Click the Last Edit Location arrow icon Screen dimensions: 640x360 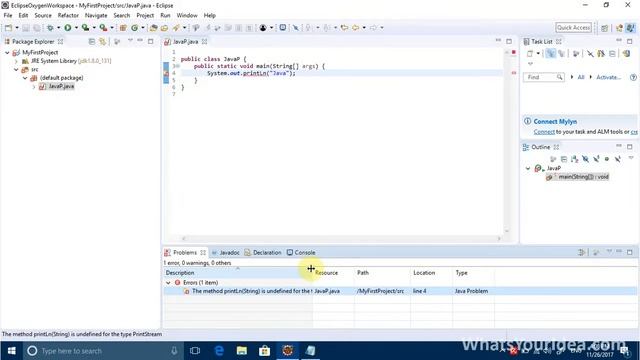tap(344, 28)
